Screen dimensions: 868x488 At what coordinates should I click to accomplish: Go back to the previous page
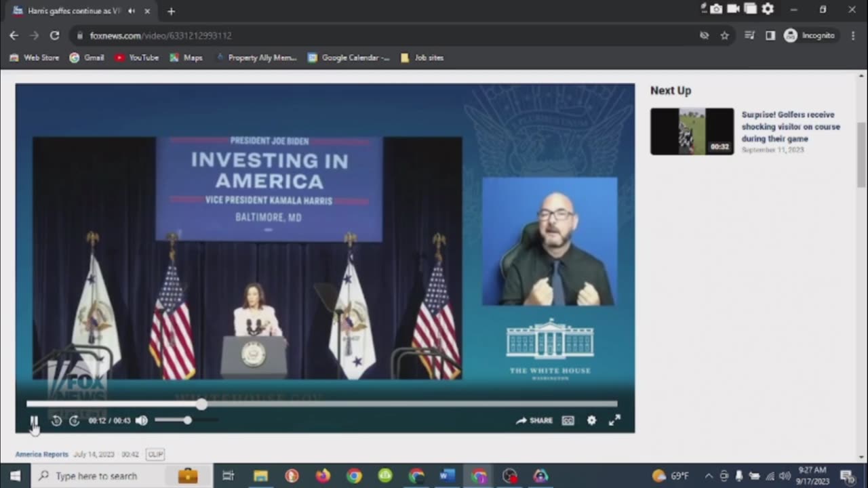14,35
